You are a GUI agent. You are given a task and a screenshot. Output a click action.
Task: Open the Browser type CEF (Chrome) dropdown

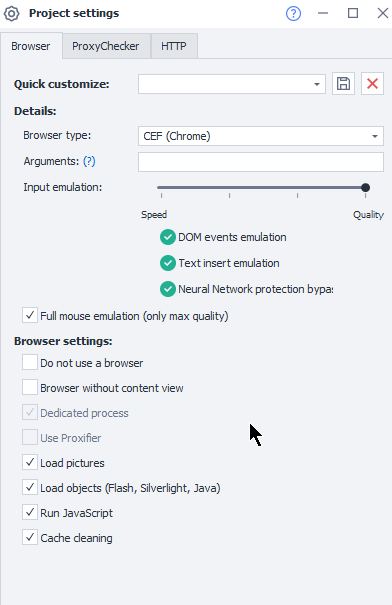(261, 136)
